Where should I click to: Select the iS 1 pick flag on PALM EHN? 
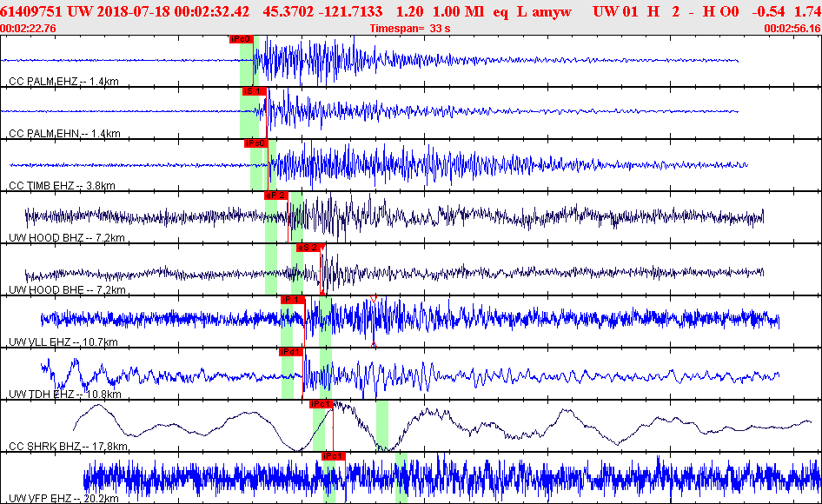255,91
